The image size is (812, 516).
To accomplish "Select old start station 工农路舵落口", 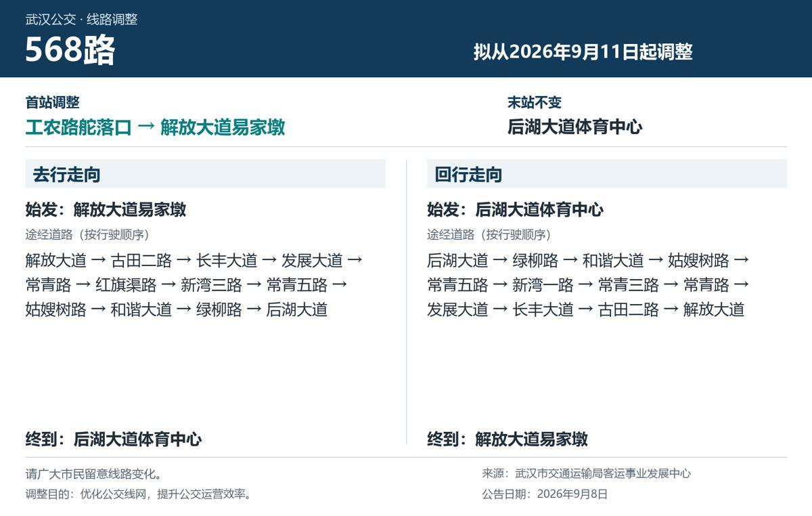I will [78, 127].
